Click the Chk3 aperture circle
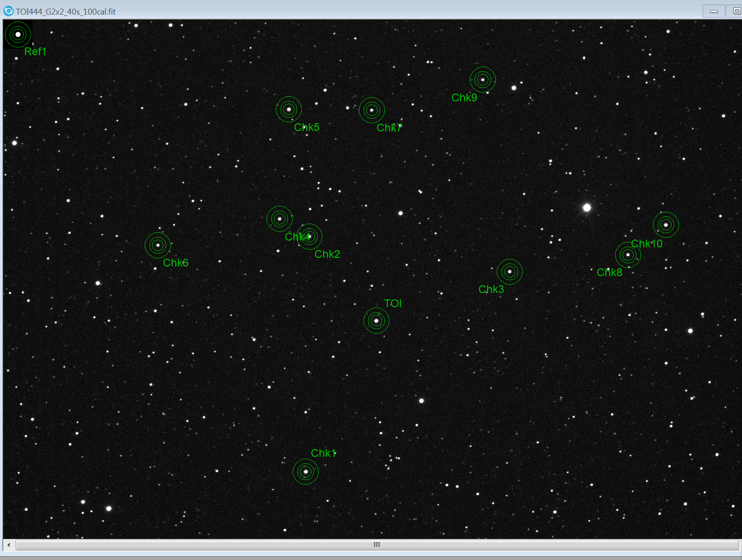742x560 pixels. pyautogui.click(x=510, y=272)
